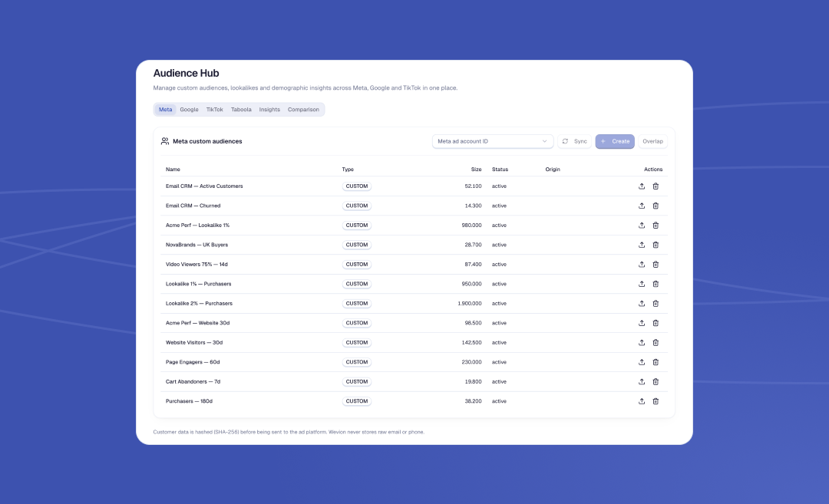Image resolution: width=829 pixels, height=504 pixels.
Task: Open the Meta ad account ID dropdown
Action: coord(493,141)
